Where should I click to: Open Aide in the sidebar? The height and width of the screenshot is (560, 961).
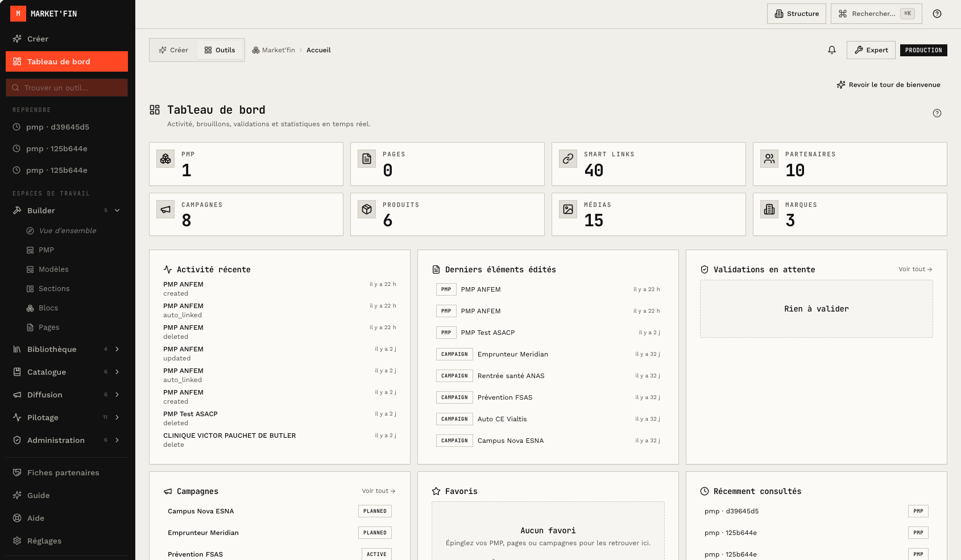(x=67, y=518)
